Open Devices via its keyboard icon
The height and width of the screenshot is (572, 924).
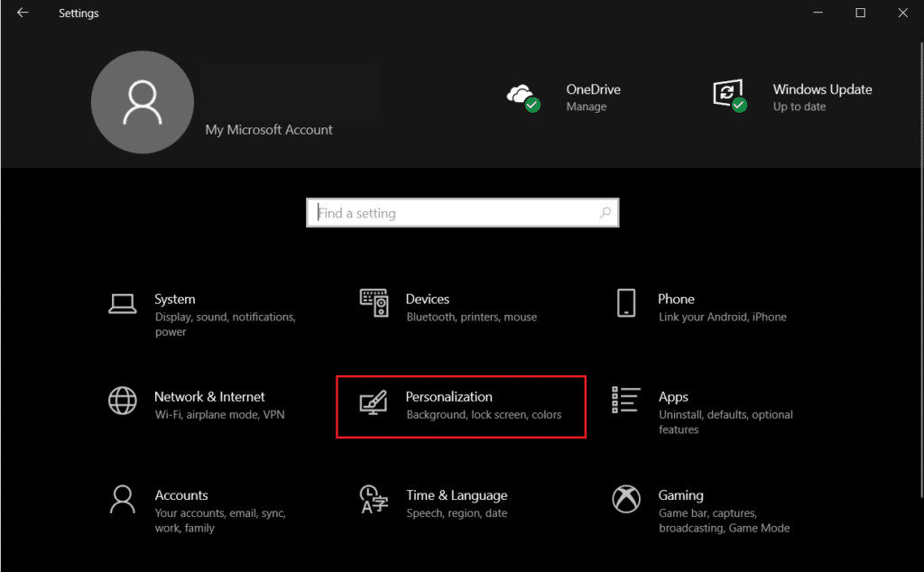(374, 303)
